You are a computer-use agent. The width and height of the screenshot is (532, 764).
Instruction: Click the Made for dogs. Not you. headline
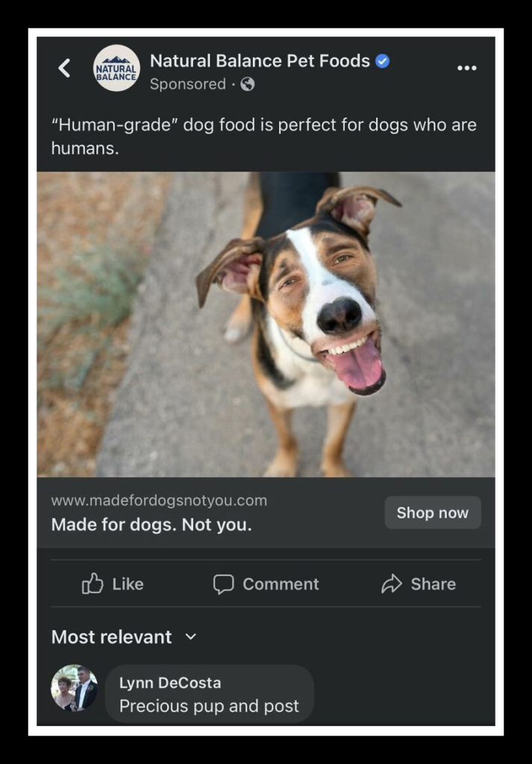pos(151,525)
